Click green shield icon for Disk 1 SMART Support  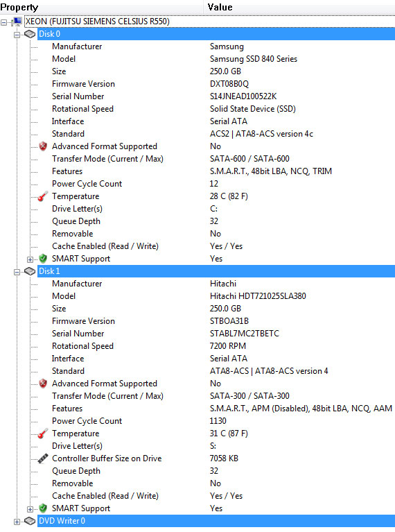point(43,508)
